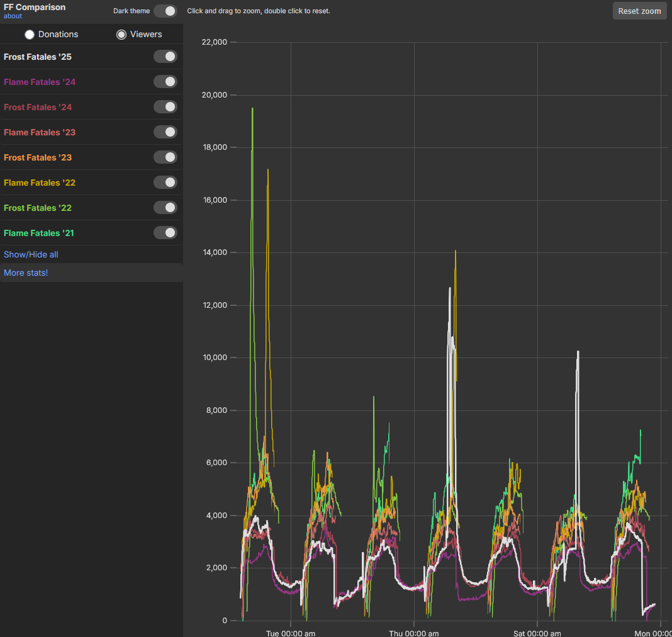This screenshot has width=672, height=637.
Task: Toggle Flame Fatales '23 series visibility
Action: click(165, 132)
